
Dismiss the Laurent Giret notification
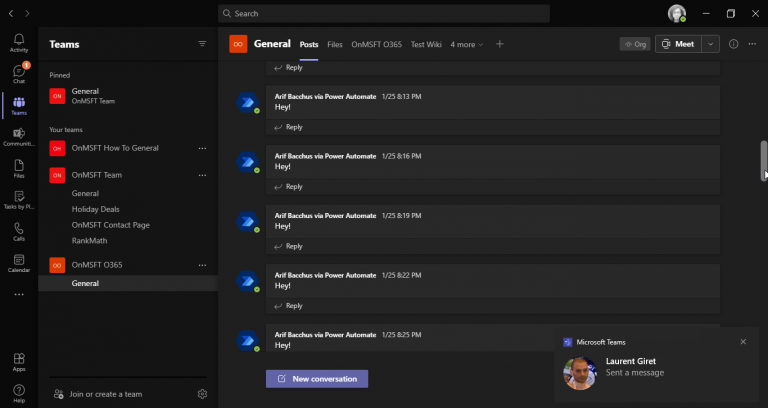743,342
